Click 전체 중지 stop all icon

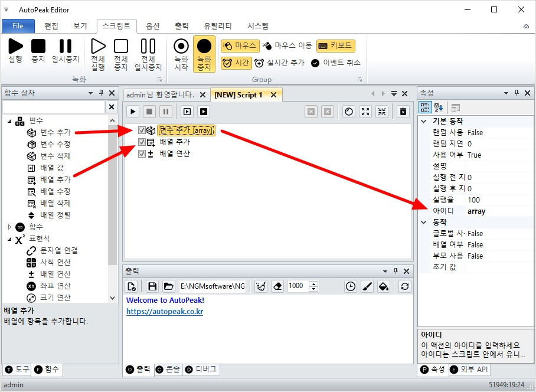tap(120, 54)
